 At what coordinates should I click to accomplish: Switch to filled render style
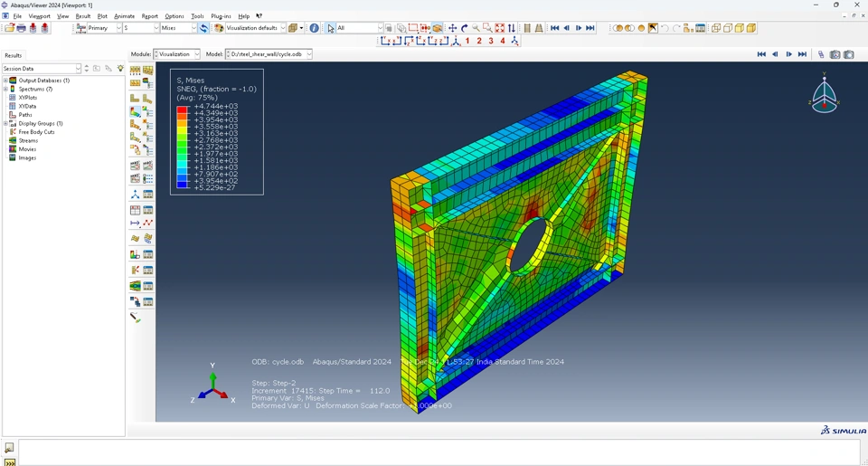(740, 28)
